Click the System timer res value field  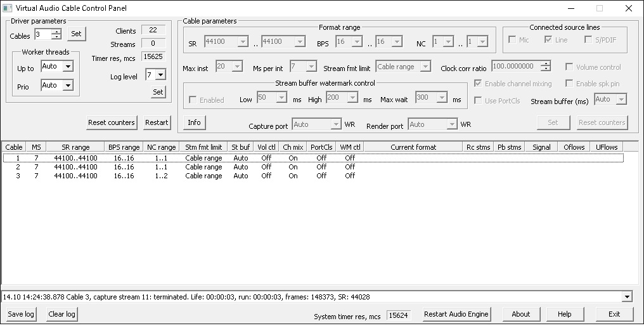pos(399,315)
